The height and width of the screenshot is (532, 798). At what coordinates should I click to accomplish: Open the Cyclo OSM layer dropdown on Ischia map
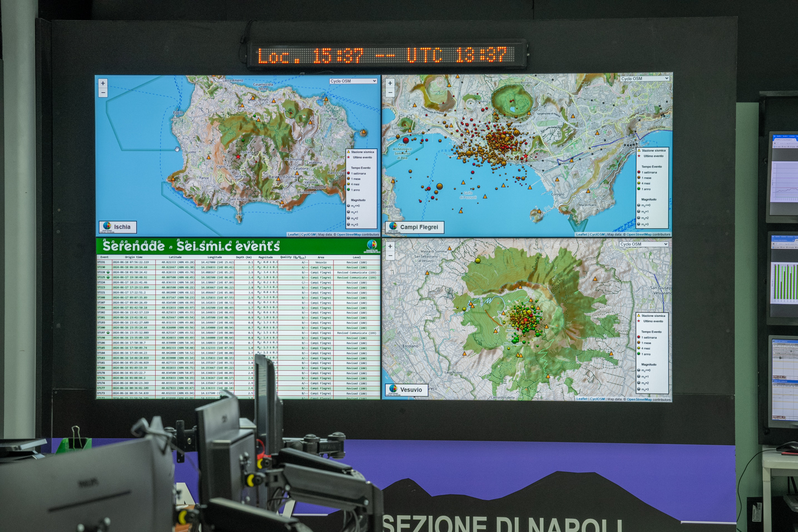(353, 81)
